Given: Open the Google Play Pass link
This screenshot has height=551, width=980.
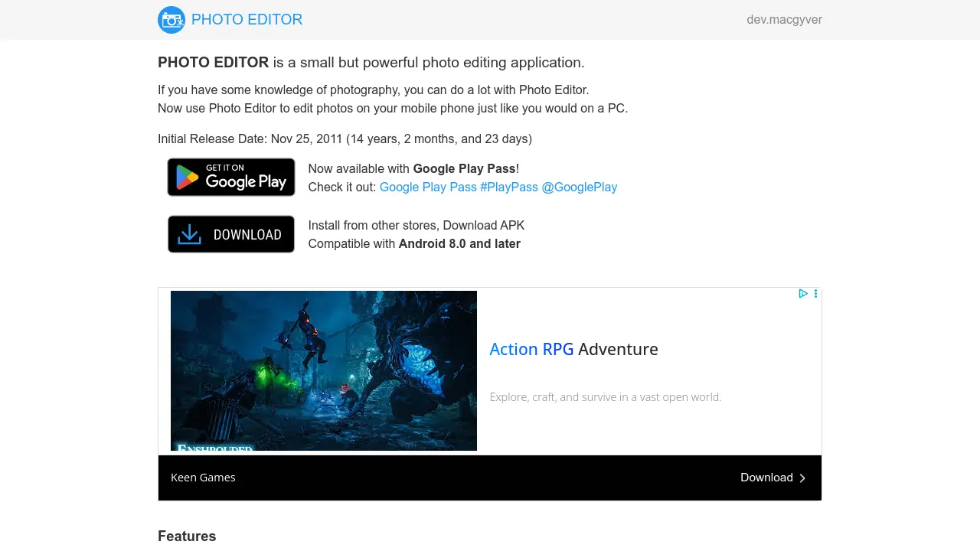Looking at the screenshot, I should 428,187.
